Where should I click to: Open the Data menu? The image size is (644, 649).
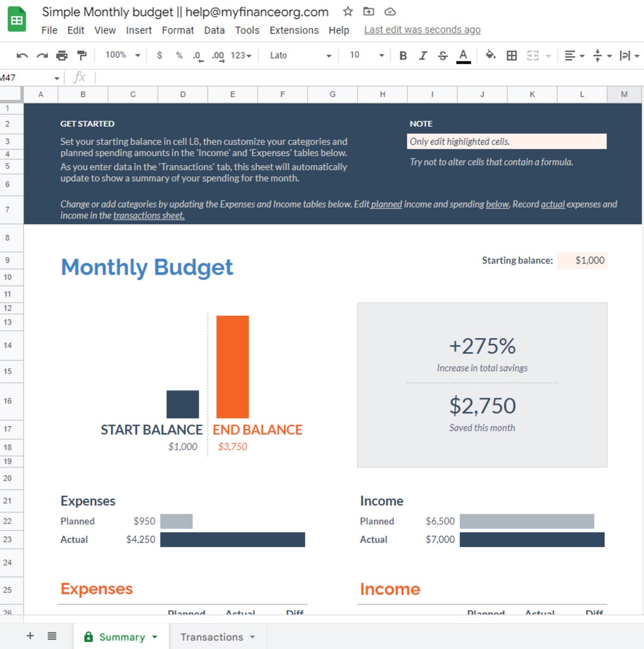point(214,30)
